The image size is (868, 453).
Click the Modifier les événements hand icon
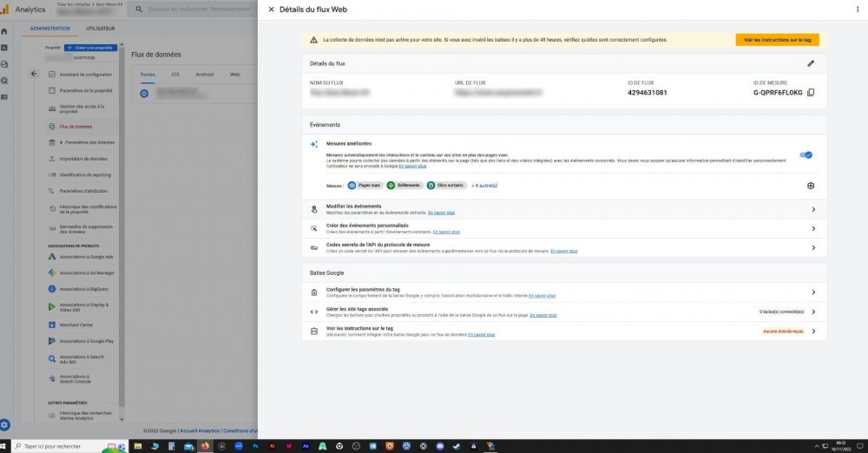point(314,209)
